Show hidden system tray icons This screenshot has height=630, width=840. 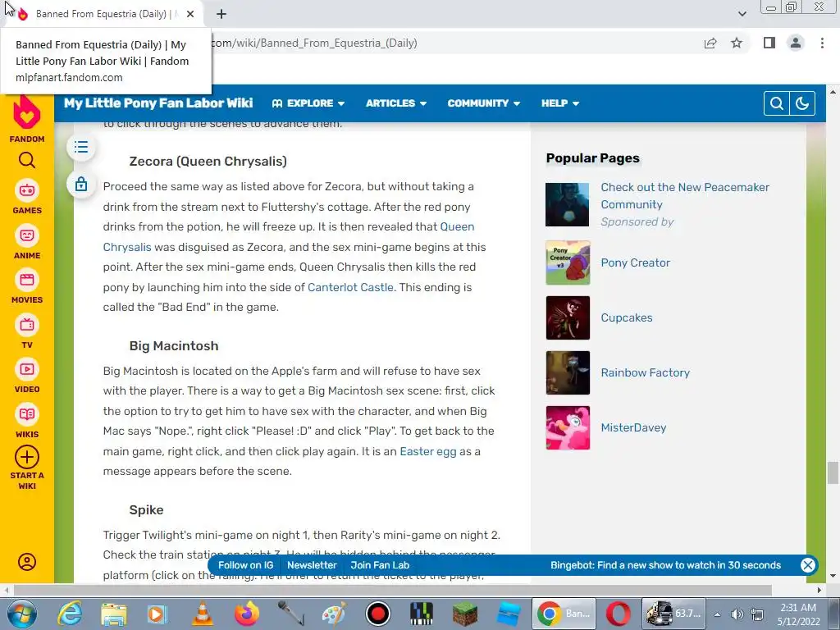(717, 614)
